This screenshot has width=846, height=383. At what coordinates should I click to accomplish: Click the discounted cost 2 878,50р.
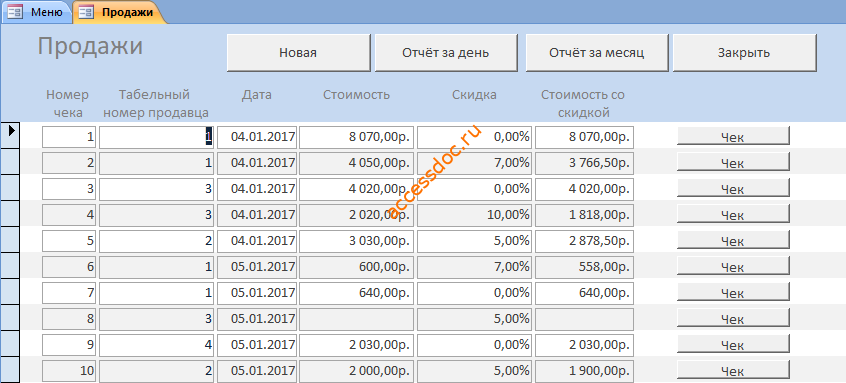pos(584,241)
